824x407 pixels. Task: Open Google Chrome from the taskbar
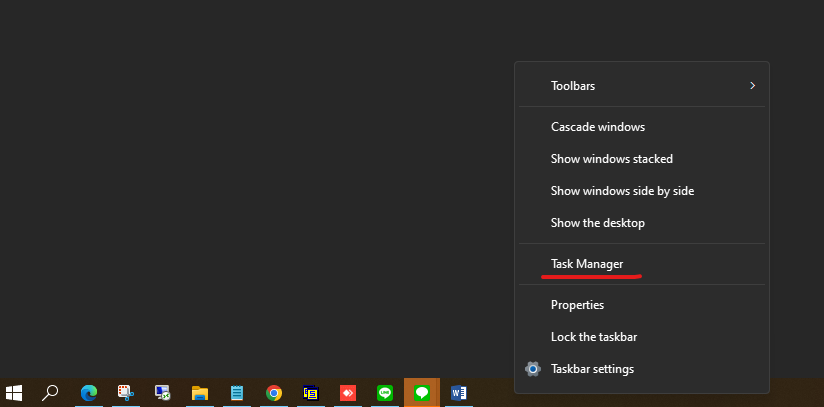tap(273, 393)
